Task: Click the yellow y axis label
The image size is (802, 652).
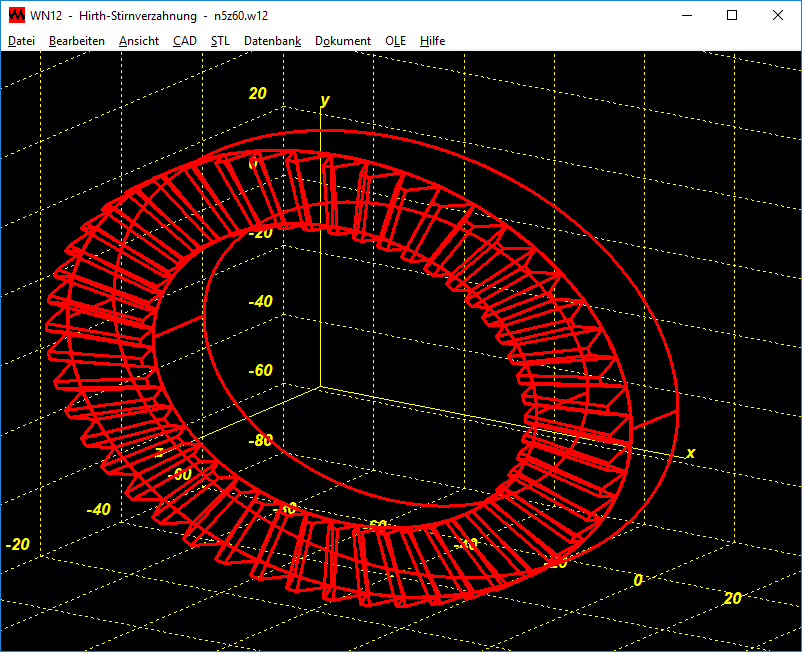Action: click(x=324, y=100)
